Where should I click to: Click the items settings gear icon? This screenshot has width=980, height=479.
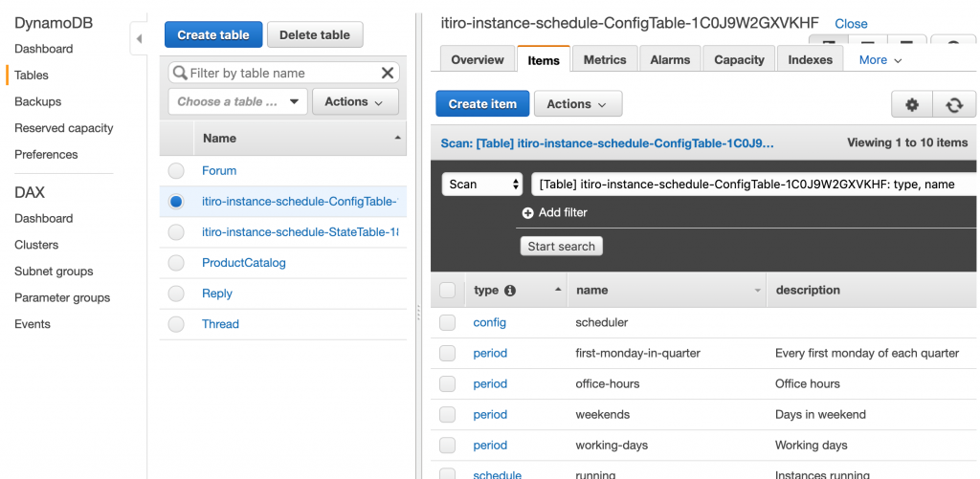point(911,104)
